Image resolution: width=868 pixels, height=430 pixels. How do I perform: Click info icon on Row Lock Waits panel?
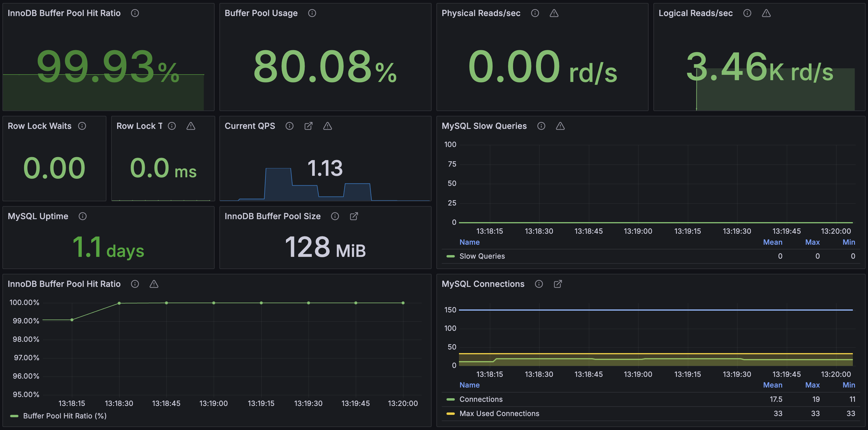tap(82, 126)
